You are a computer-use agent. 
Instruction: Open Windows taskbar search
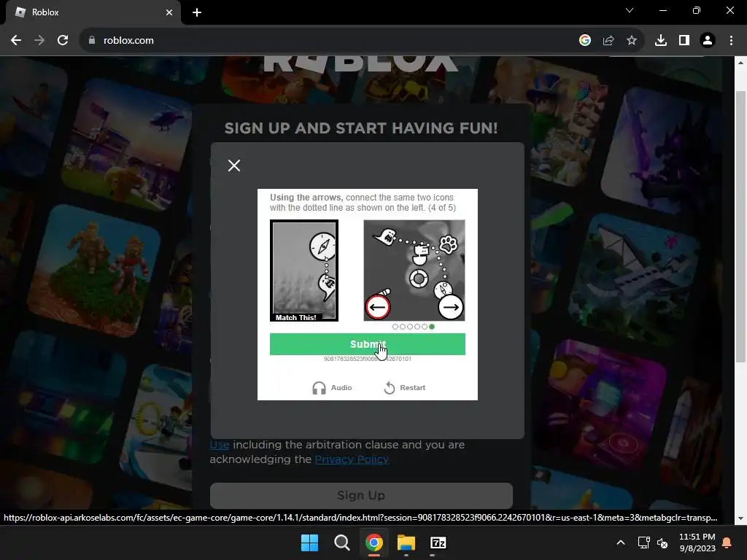pyautogui.click(x=341, y=542)
